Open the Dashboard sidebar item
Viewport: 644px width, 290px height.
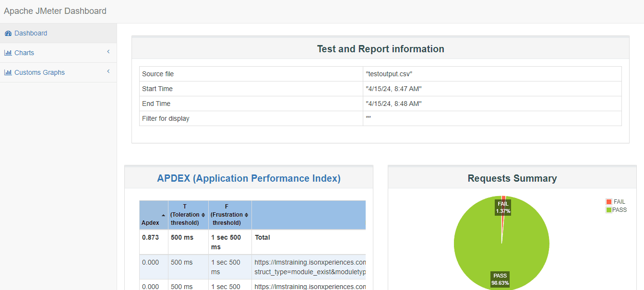[31, 34]
